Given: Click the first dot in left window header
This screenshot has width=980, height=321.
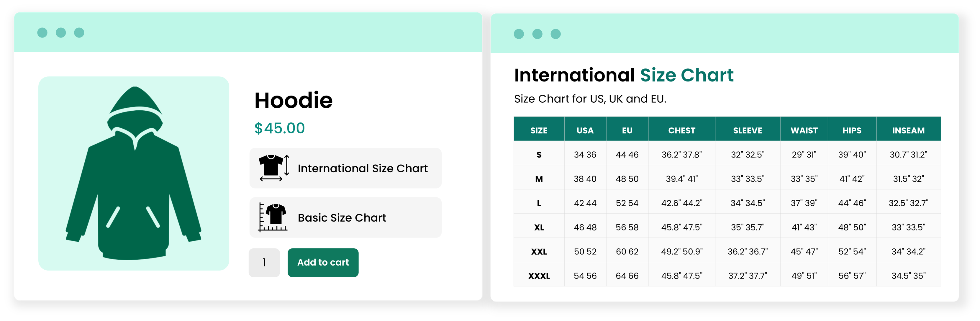Looking at the screenshot, I should click(x=42, y=33).
